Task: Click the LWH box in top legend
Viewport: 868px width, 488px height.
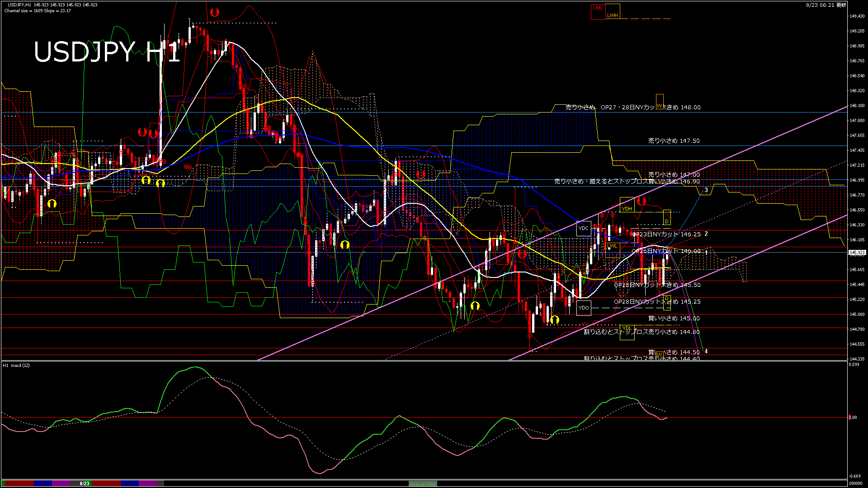Action: 613,12
